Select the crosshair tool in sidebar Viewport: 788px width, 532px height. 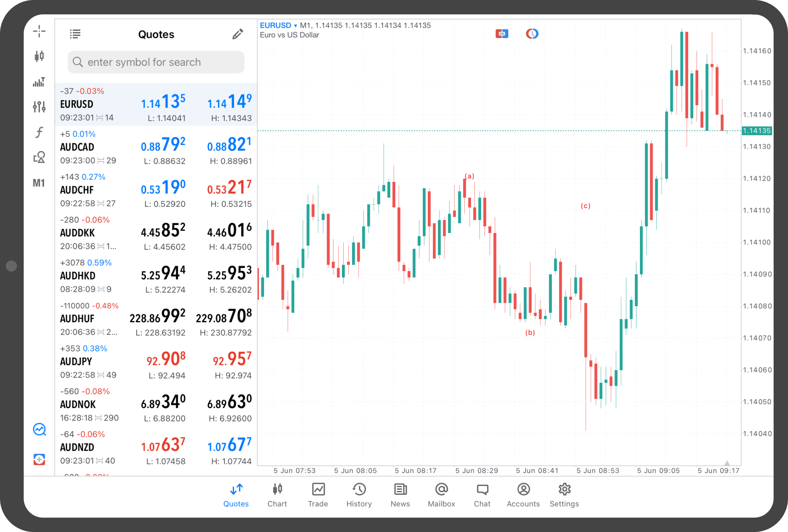click(39, 31)
